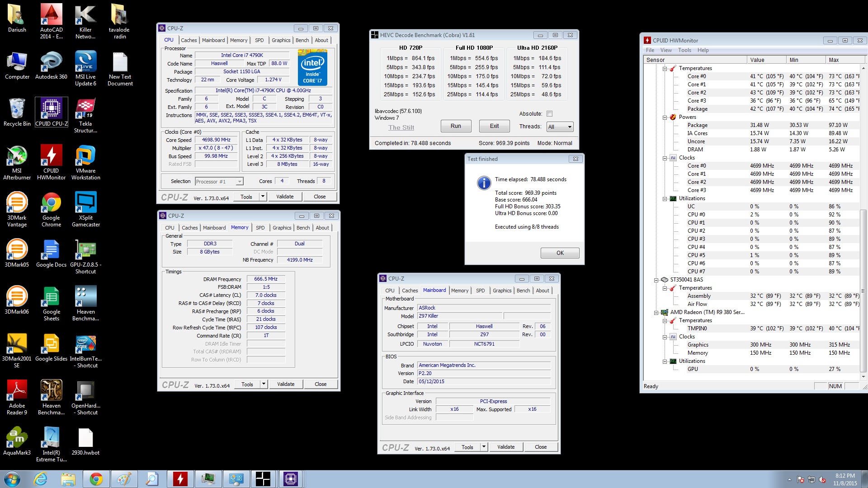Open the AquaMark3 desktop icon
The width and height of the screenshot is (868, 488).
[x=17, y=441]
